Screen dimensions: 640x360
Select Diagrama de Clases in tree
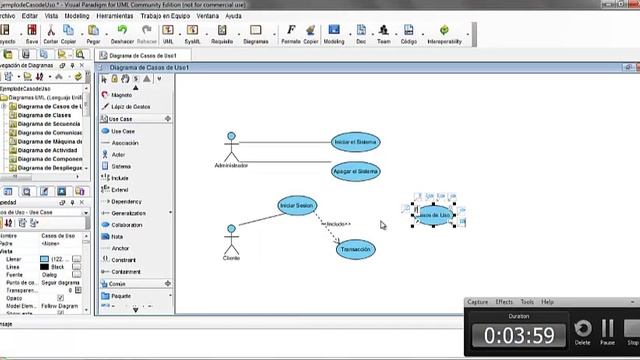coord(44,115)
